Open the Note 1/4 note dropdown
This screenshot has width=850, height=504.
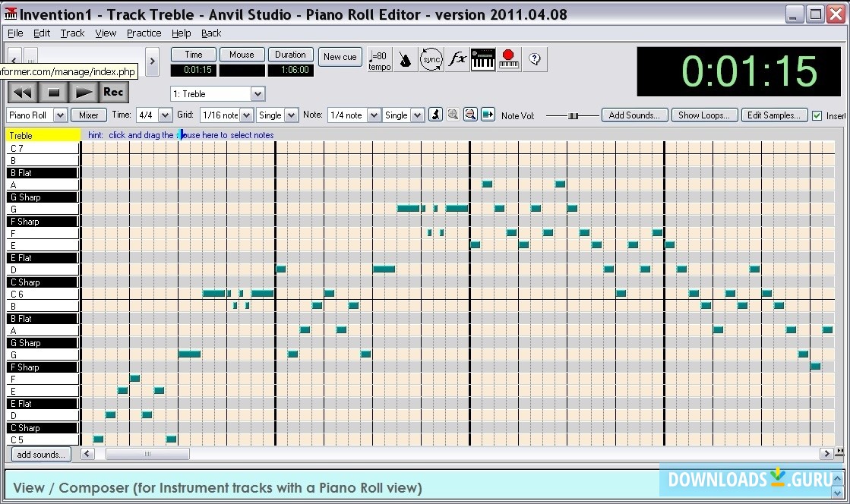[x=353, y=115]
